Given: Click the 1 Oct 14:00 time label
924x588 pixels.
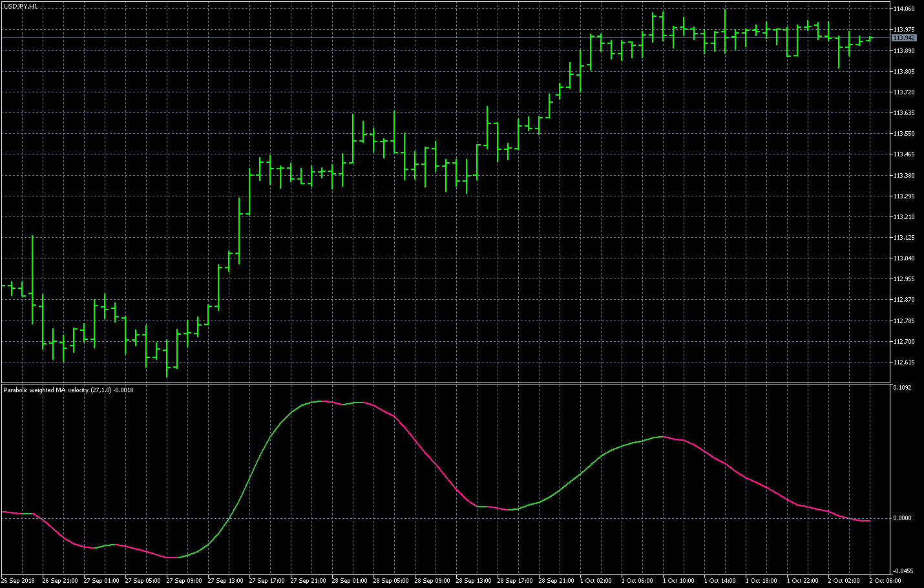Looking at the screenshot, I should [x=720, y=581].
